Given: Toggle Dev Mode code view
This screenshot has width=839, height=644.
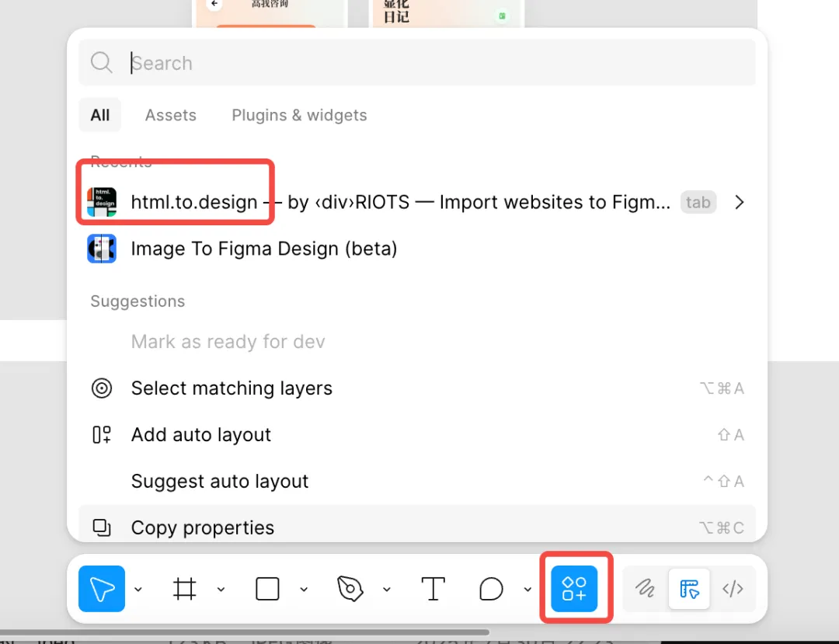Looking at the screenshot, I should pyautogui.click(x=733, y=589).
